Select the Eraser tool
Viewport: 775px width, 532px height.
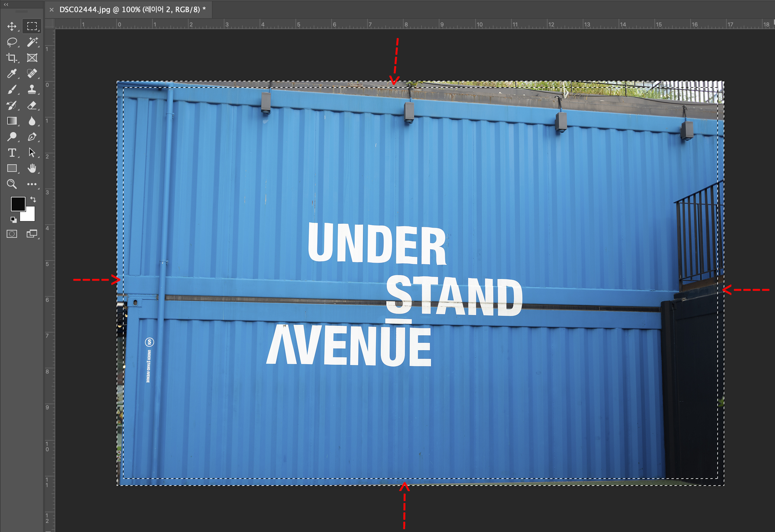(32, 105)
